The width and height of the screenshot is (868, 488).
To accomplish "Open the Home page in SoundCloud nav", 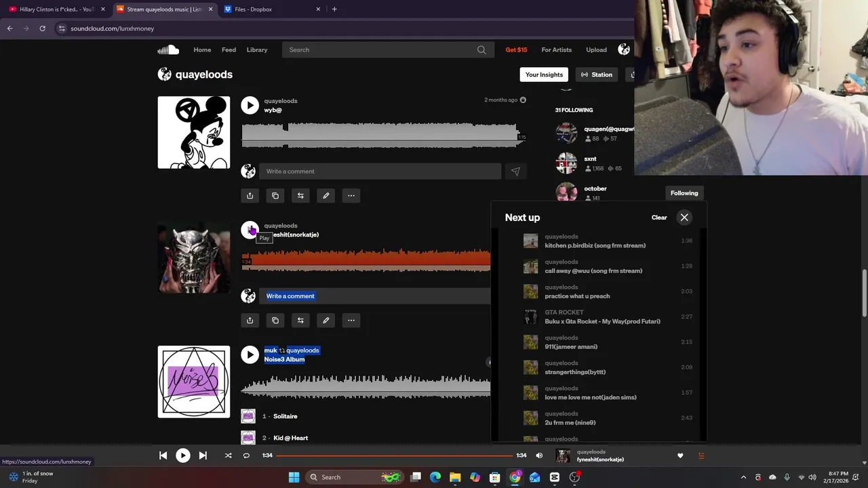I will (202, 49).
